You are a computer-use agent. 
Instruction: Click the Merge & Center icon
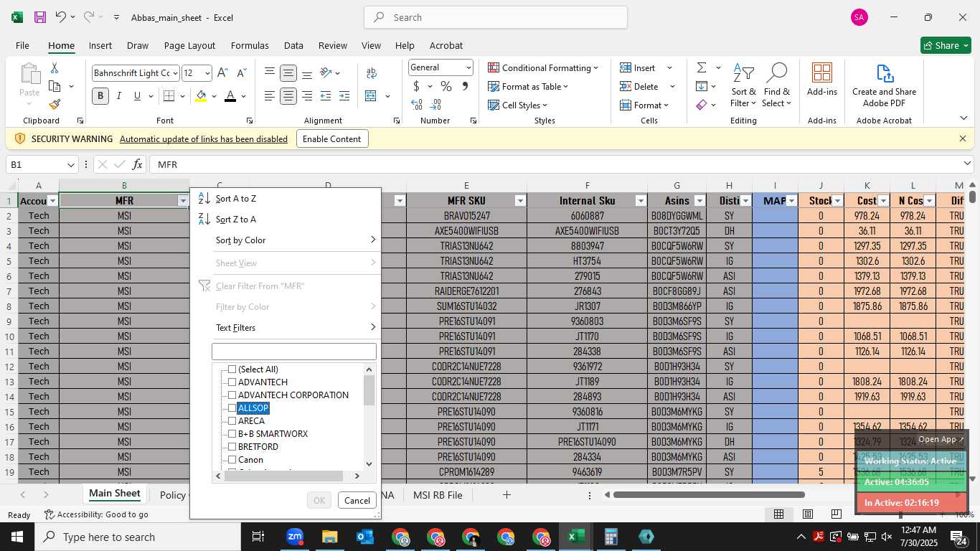371,96
